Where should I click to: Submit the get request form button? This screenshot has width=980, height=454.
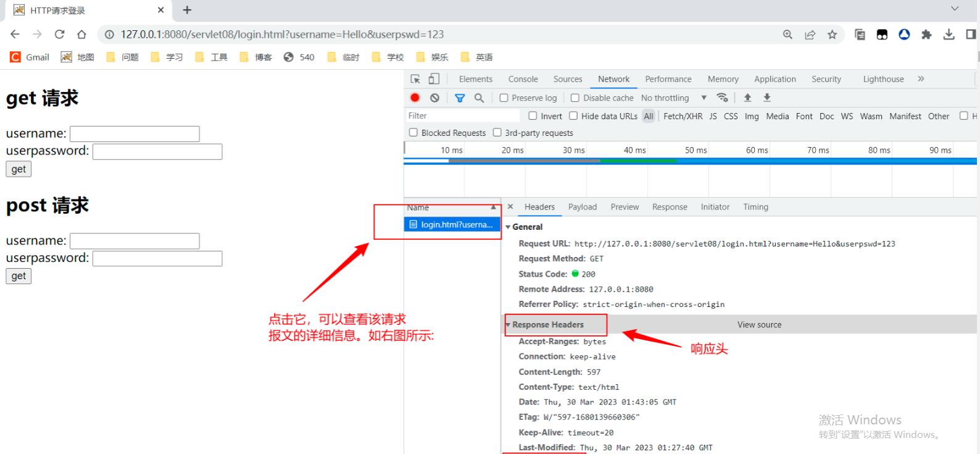[19, 169]
